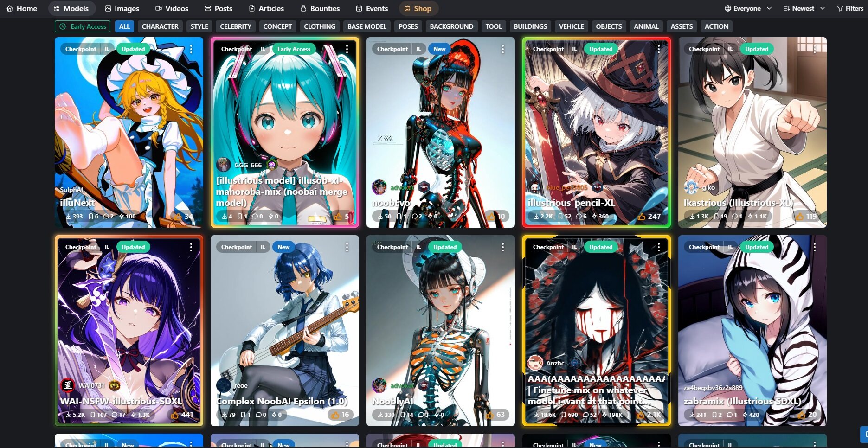The image size is (868, 448).
Task: Open the Filters dropdown
Action: pos(850,8)
